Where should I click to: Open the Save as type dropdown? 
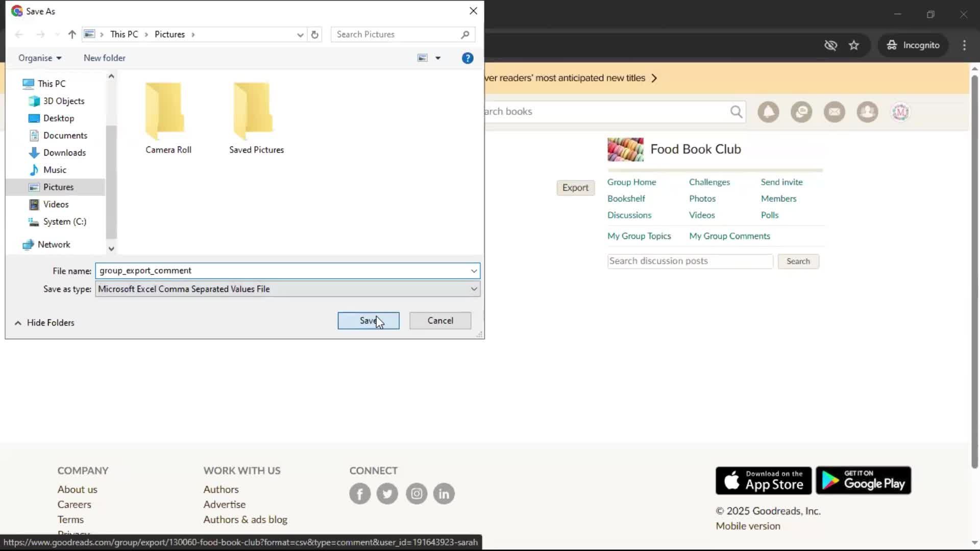pos(288,289)
